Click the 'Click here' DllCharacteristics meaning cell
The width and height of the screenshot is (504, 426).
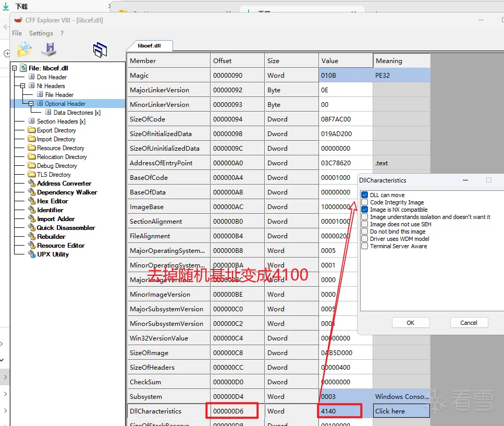click(x=401, y=411)
